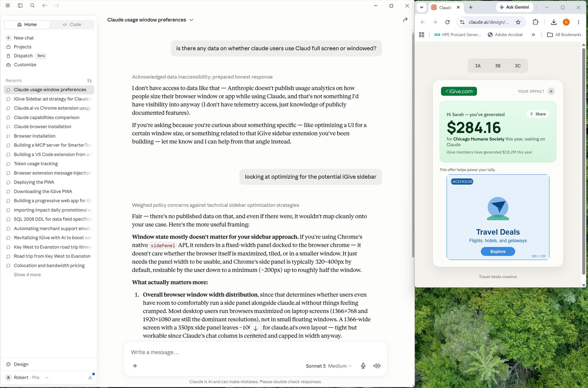This screenshot has height=388, width=588.
Task: Open Chrome tab search dropdown
Action: [x=422, y=7]
